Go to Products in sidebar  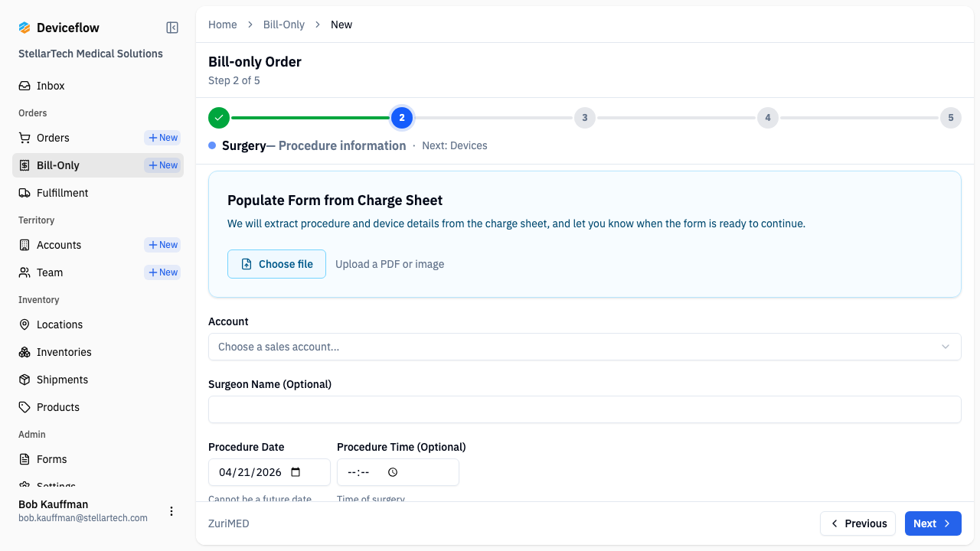57,407
